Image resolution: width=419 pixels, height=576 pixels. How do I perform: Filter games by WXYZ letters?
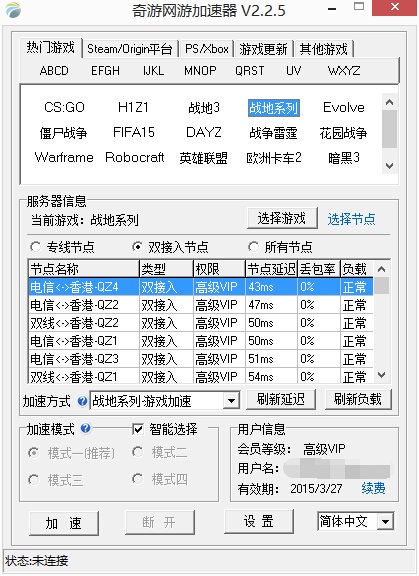344,71
